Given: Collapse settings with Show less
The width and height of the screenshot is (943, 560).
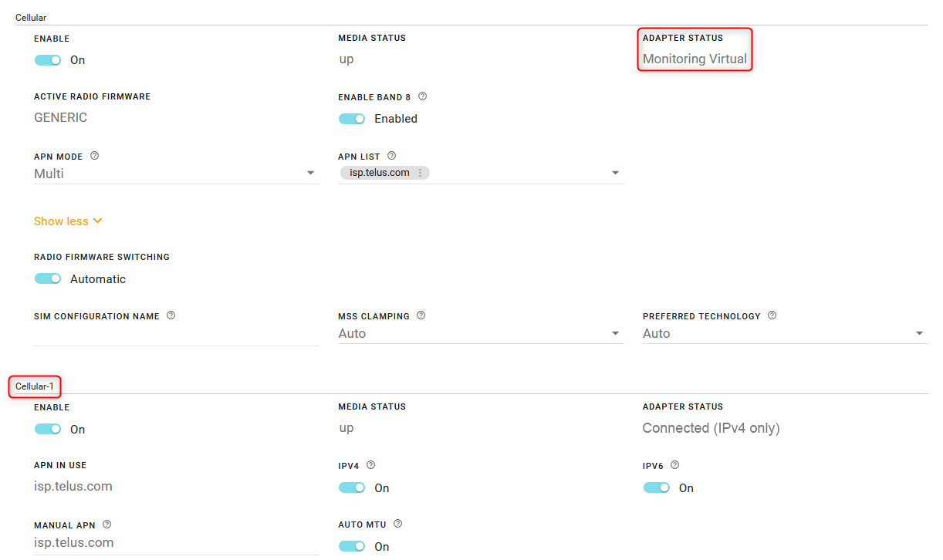Looking at the screenshot, I should [x=68, y=221].
